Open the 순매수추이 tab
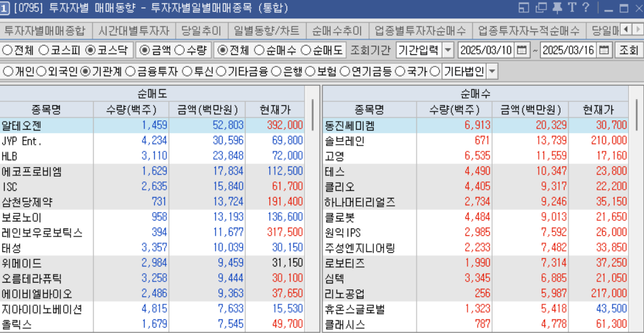 pyautogui.click(x=337, y=31)
